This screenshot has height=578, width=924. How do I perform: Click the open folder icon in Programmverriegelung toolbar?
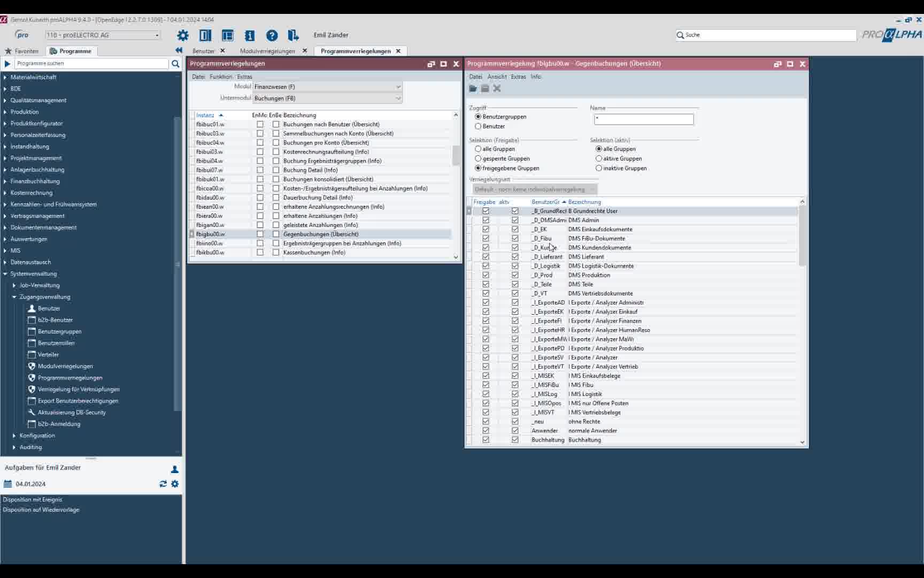[x=473, y=88]
